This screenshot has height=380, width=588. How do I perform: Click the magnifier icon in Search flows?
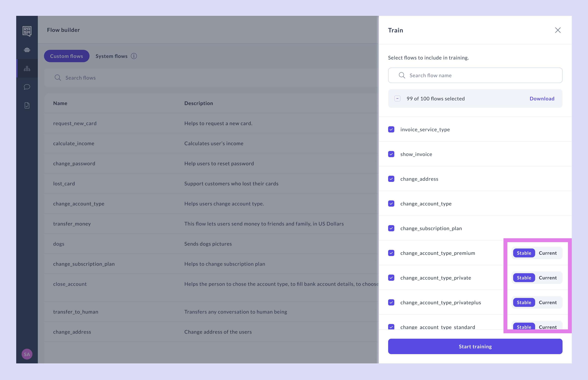coord(58,77)
